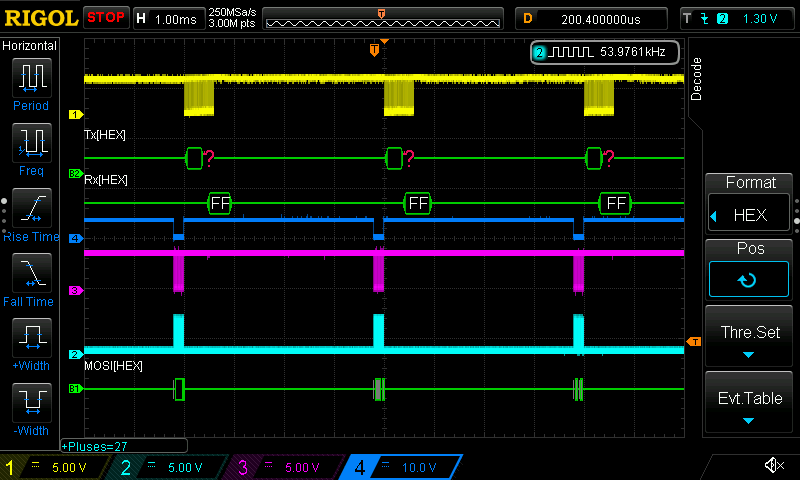Open the Horizontal measurement menu tab
Viewport: 800px width, 480px height.
click(x=30, y=46)
